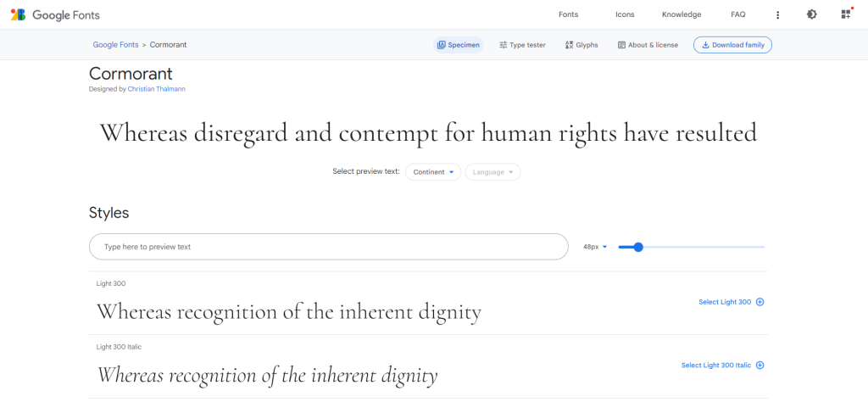
Task: Open the Christian Thalmann designer link
Action: point(157,88)
